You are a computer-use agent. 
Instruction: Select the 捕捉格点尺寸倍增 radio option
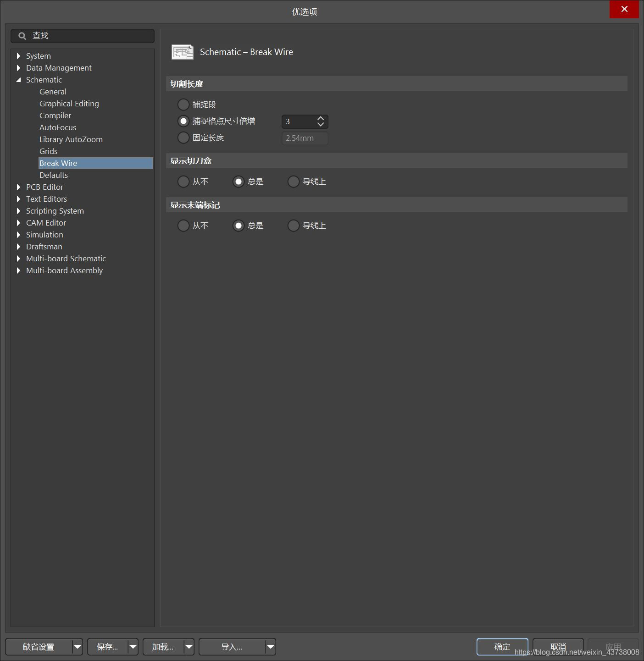coord(183,121)
